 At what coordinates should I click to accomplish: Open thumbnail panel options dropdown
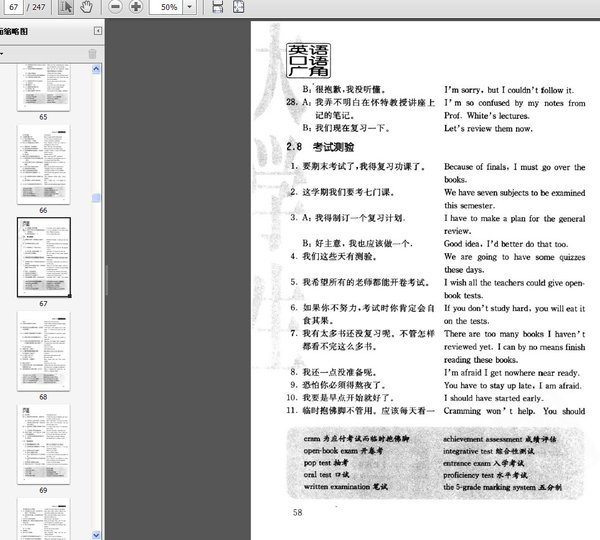pyautogui.click(x=2, y=54)
